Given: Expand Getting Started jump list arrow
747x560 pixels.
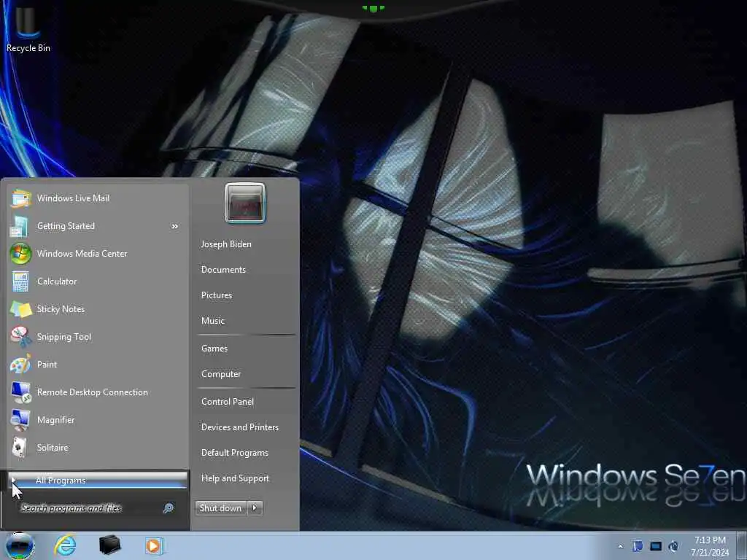Looking at the screenshot, I should tap(175, 226).
